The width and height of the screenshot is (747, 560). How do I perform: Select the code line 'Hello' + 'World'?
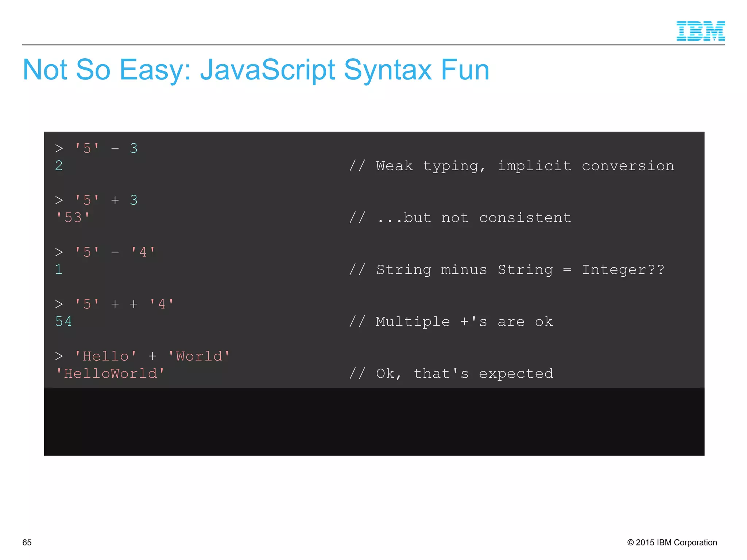pyautogui.click(x=143, y=356)
